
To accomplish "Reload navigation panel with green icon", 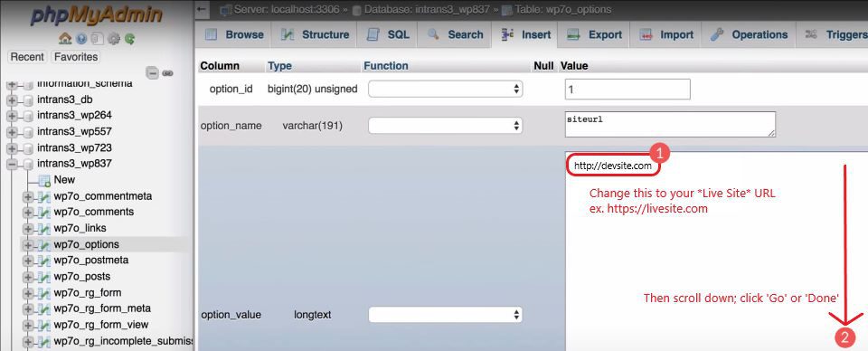I will [130, 39].
